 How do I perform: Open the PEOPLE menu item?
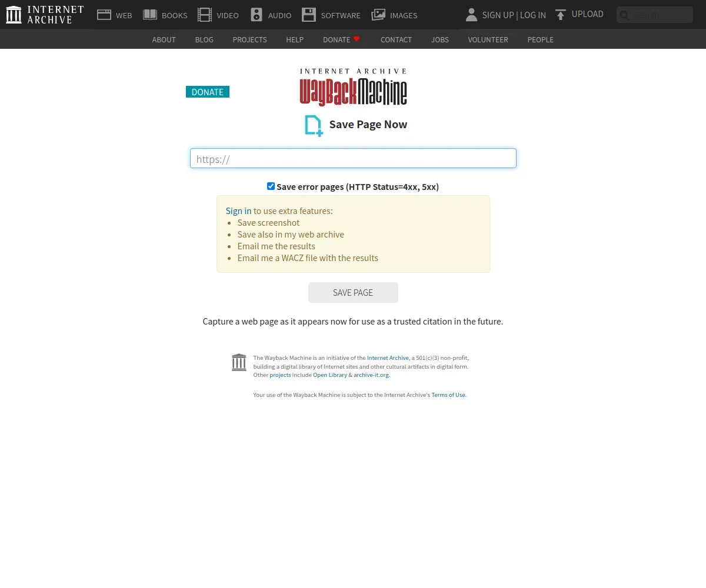click(540, 39)
